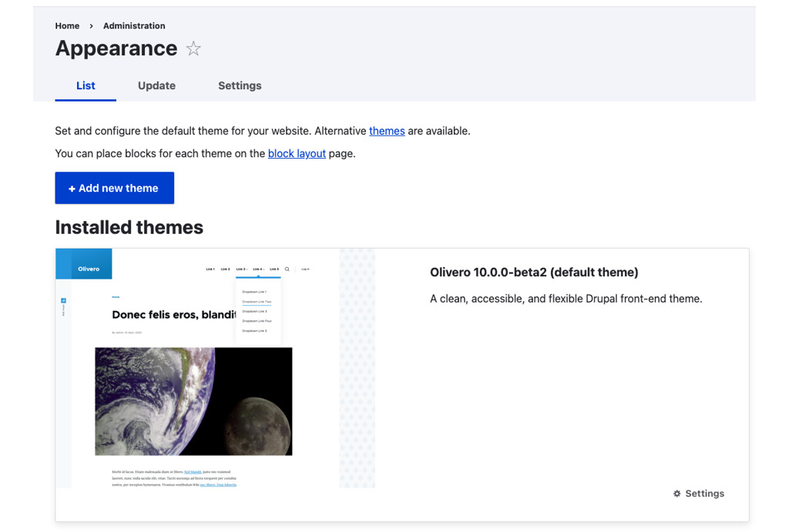Star the Appearance page as a favorite
Screen dimensions: 785x532
coord(193,49)
